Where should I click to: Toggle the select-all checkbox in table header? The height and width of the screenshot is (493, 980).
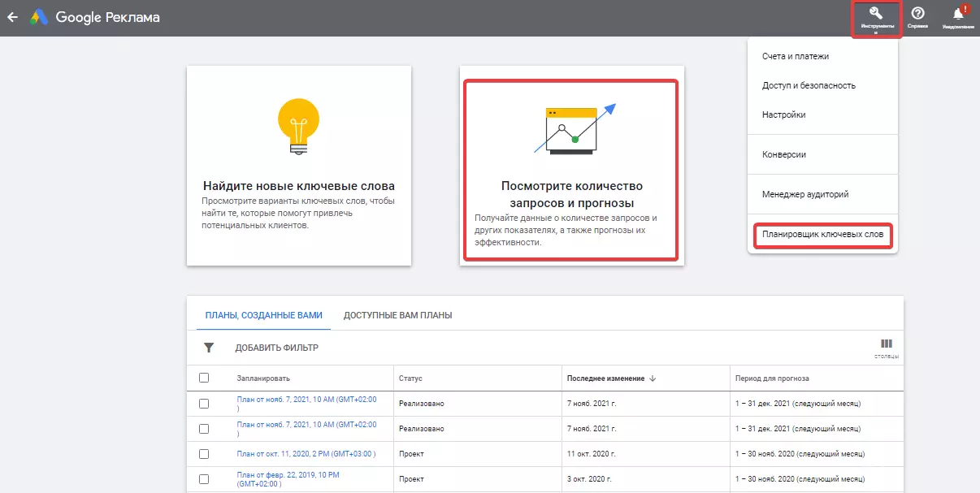[x=204, y=378]
